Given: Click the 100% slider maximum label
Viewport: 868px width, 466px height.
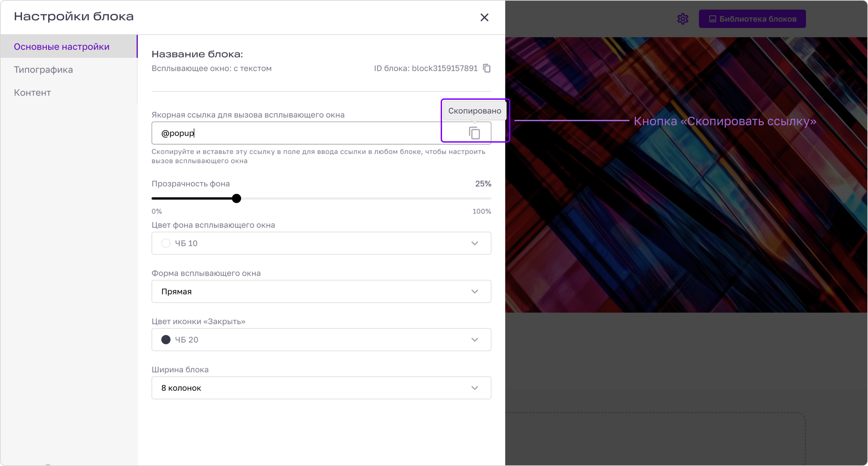Looking at the screenshot, I should (x=482, y=211).
